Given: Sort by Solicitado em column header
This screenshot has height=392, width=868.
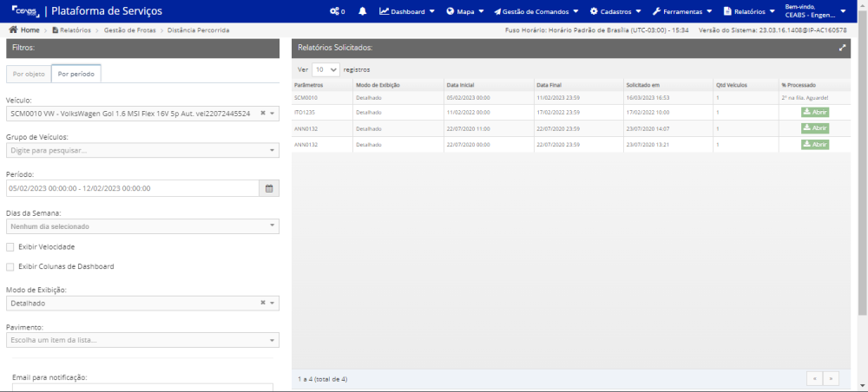Looking at the screenshot, I should (x=668, y=85).
